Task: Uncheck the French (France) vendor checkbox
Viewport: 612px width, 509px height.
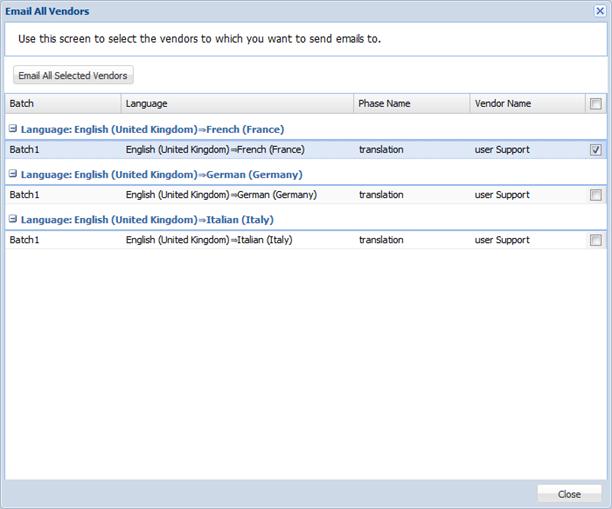Action: [x=596, y=149]
